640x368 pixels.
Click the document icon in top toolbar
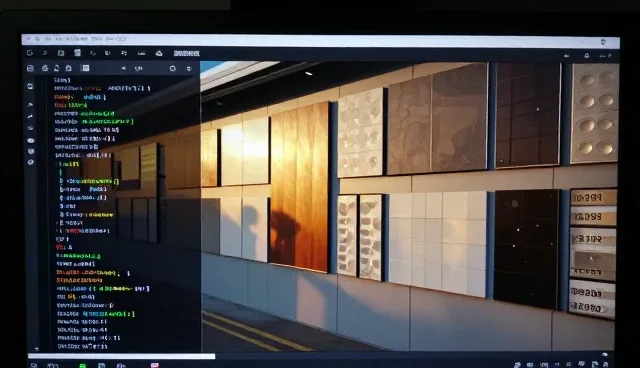tap(78, 53)
